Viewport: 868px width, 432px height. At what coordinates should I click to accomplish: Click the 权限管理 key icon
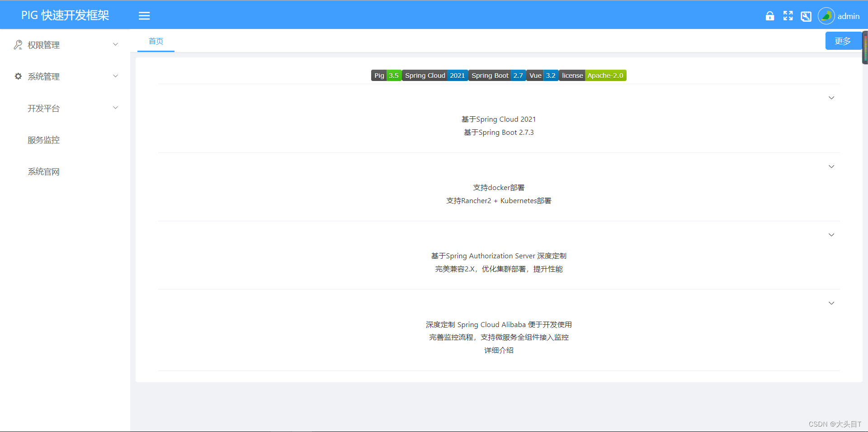[18, 44]
